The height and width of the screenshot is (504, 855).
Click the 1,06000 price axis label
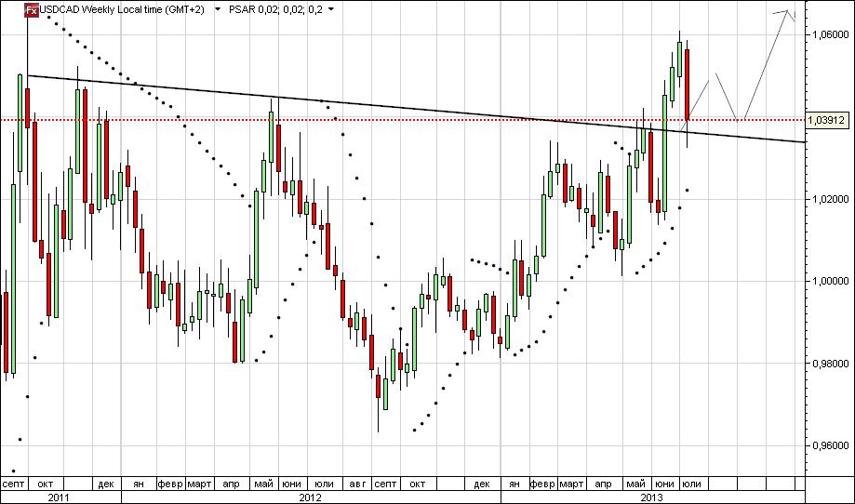click(831, 34)
